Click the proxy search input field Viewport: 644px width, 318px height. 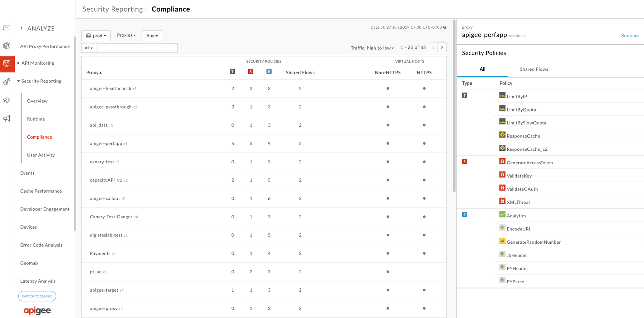tap(137, 48)
